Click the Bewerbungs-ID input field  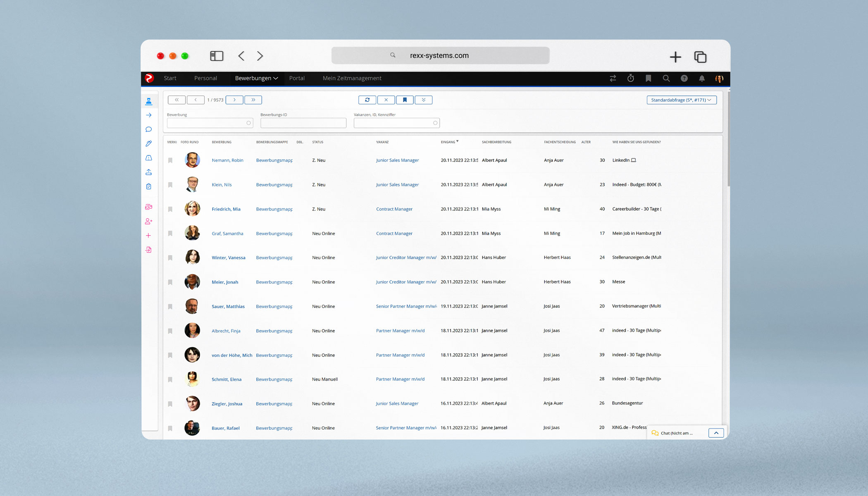303,123
